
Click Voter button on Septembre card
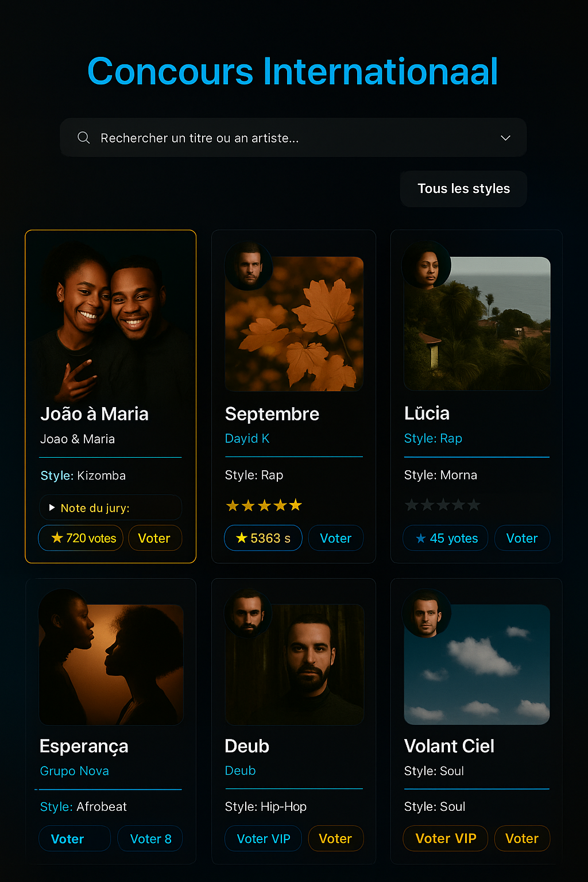(336, 538)
